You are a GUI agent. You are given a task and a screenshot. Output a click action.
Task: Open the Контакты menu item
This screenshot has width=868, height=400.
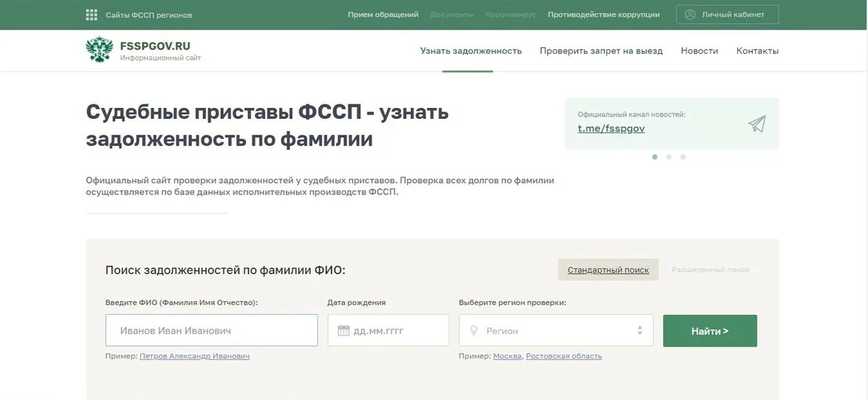click(757, 51)
